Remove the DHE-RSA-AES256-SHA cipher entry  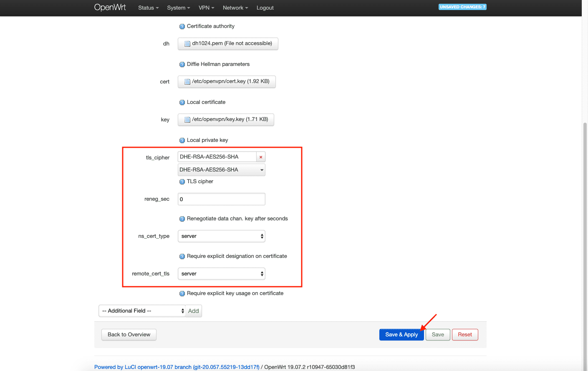pos(261,157)
